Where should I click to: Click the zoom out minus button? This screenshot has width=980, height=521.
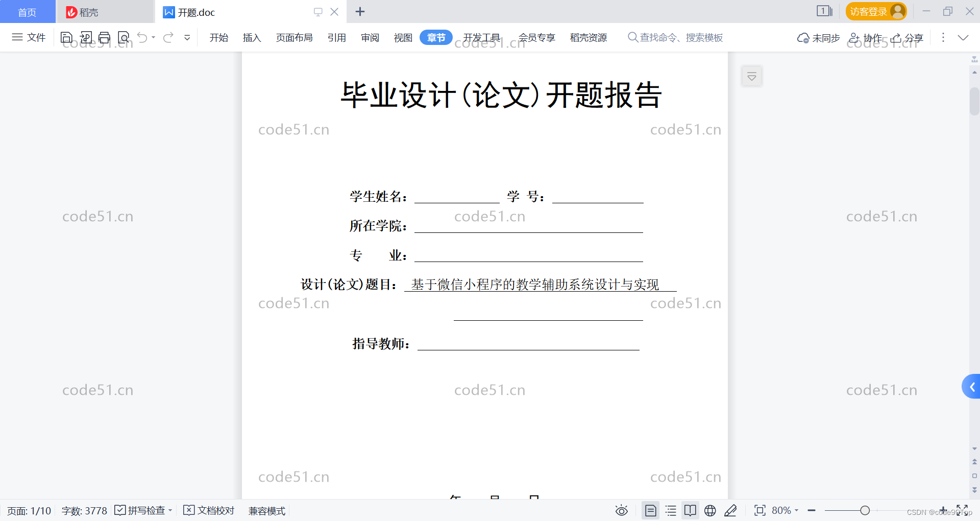812,510
